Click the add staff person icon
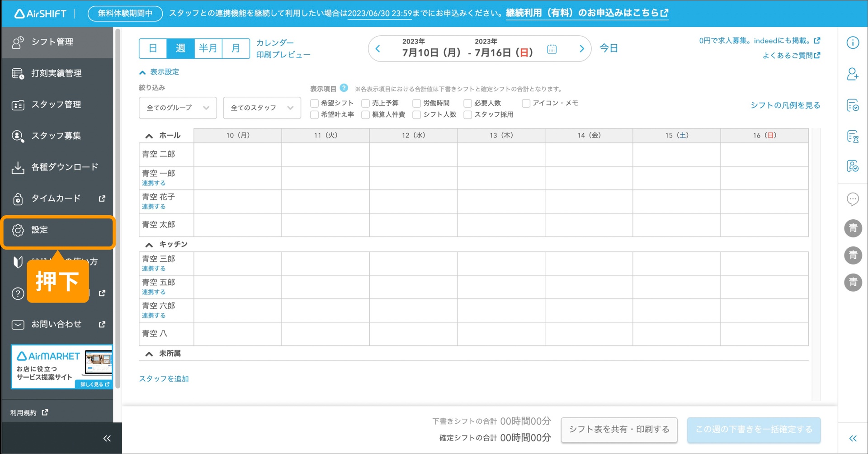The height and width of the screenshot is (454, 868). point(853,74)
